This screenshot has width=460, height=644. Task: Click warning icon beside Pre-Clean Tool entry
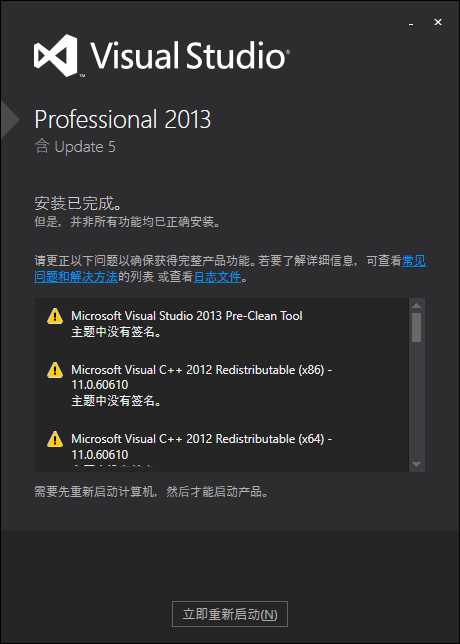tap(55, 317)
